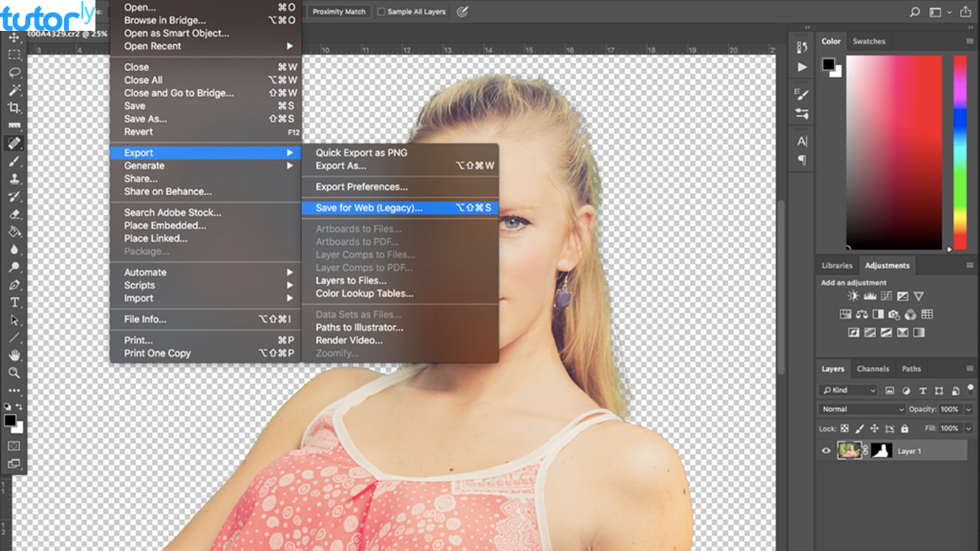Select the Lasso tool
The image size is (980, 551).
[14, 72]
